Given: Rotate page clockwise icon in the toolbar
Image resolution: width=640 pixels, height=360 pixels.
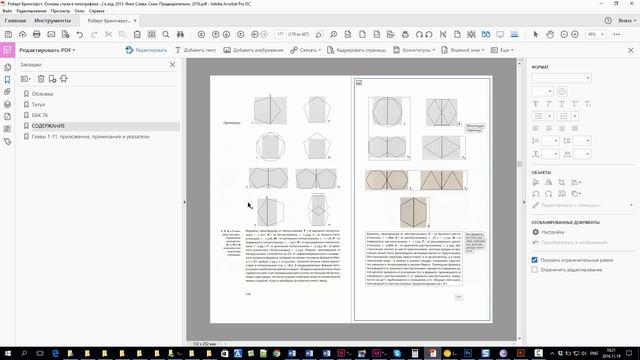Looking at the screenshot, I should tap(419, 35).
